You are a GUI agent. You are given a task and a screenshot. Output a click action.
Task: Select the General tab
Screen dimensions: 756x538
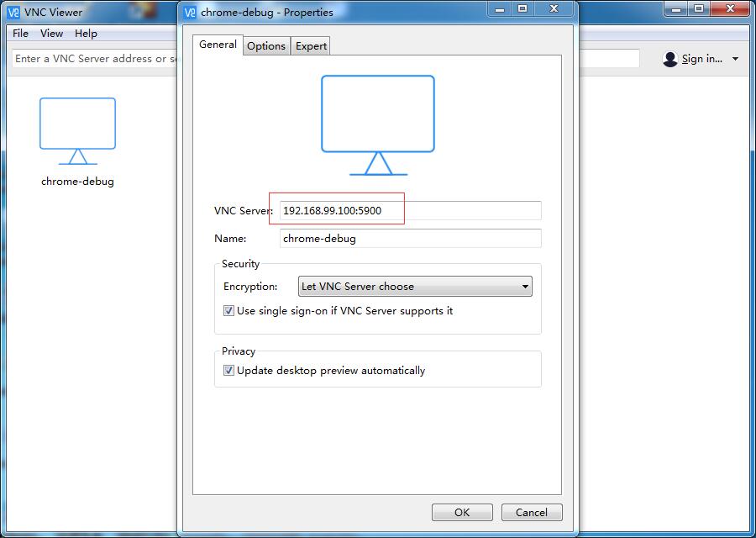(x=218, y=45)
